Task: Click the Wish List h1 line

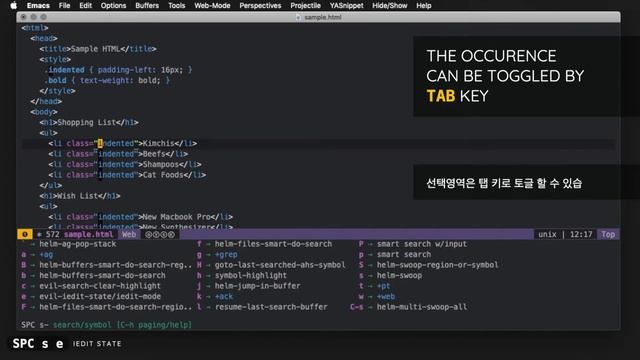Action: pyautogui.click(x=80, y=196)
